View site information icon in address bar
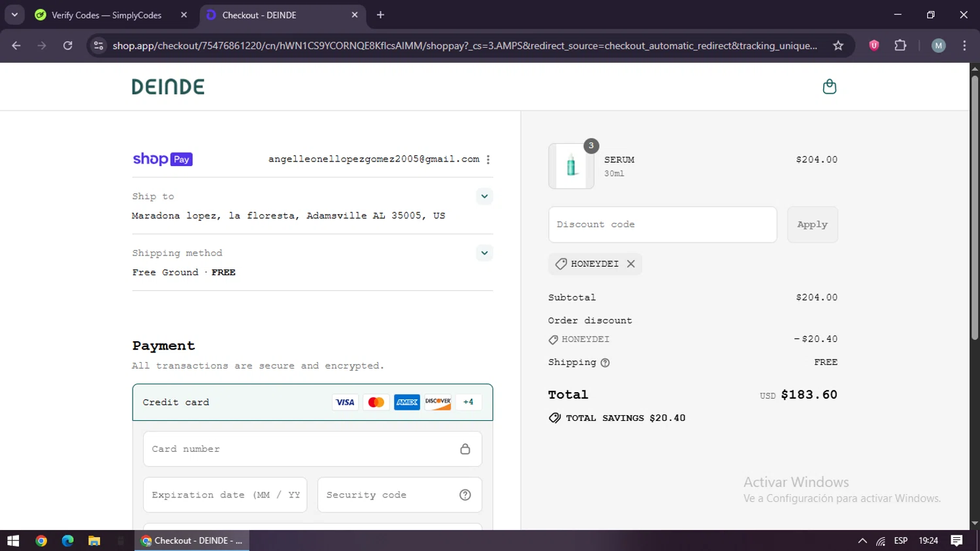Image resolution: width=980 pixels, height=551 pixels. tap(98, 46)
